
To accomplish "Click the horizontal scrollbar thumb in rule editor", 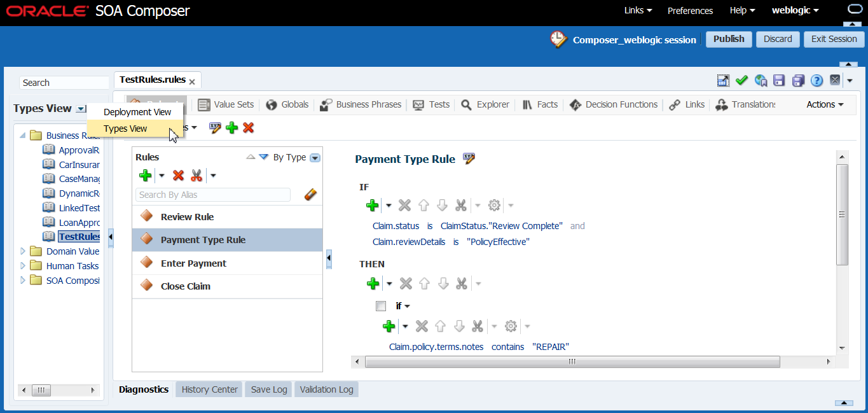I will click(572, 361).
